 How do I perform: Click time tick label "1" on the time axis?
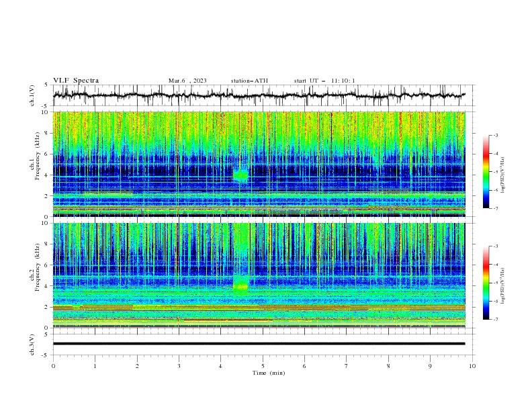coord(95,366)
